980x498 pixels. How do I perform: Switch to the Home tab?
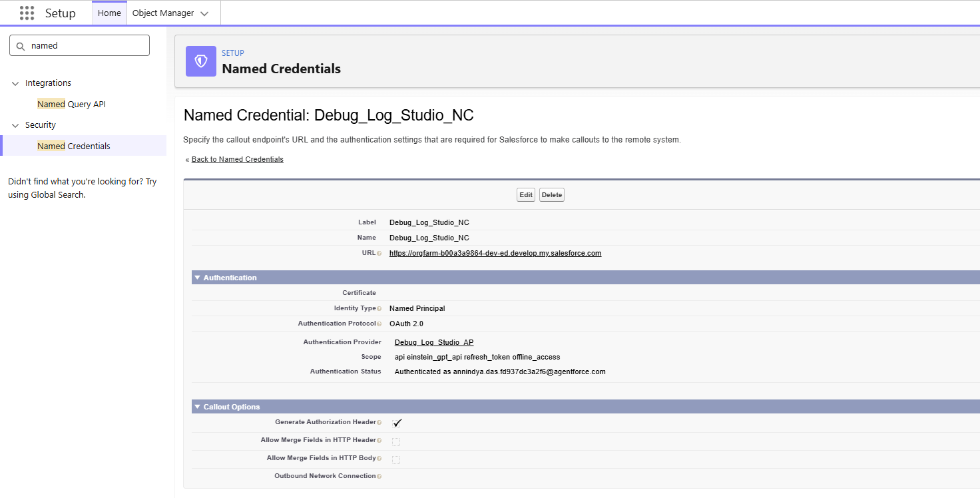[x=109, y=13]
